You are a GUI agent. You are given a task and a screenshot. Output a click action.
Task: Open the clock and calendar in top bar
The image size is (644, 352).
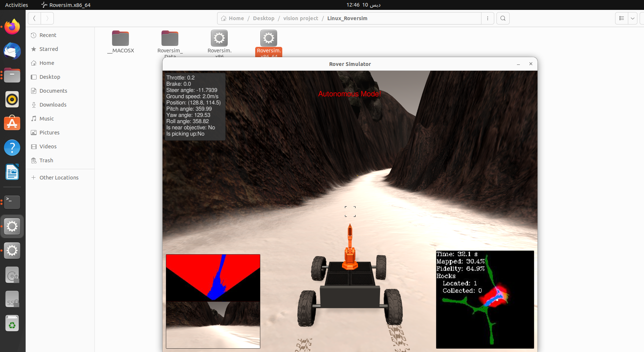364,5
